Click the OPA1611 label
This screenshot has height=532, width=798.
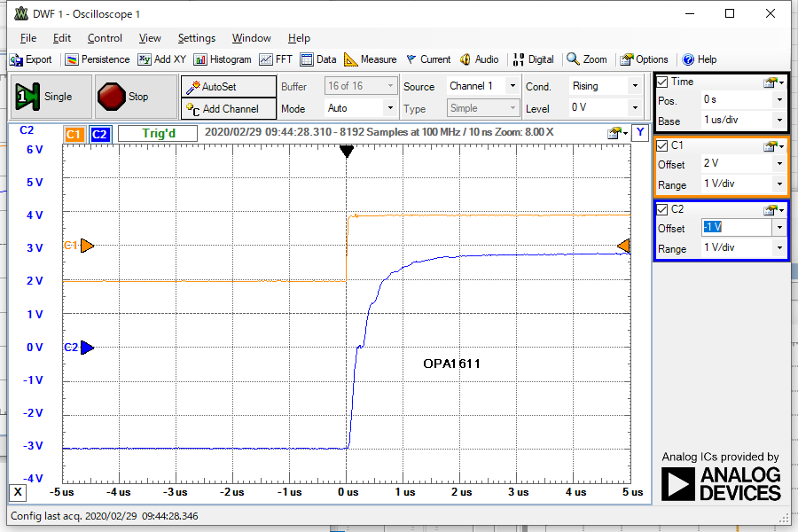pyautogui.click(x=451, y=364)
